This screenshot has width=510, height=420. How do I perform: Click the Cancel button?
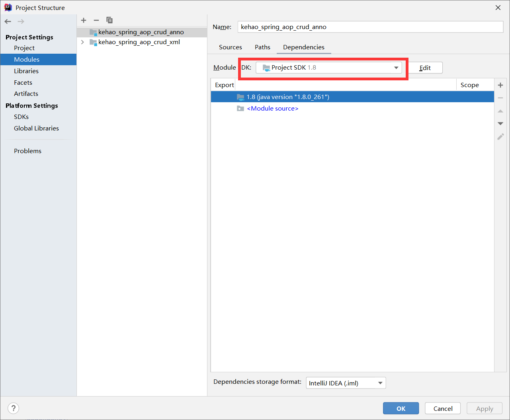pyautogui.click(x=443, y=408)
